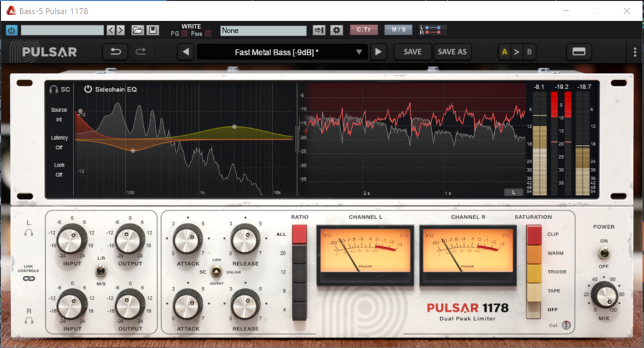Click Channel R RELEASE knob

coord(245,305)
